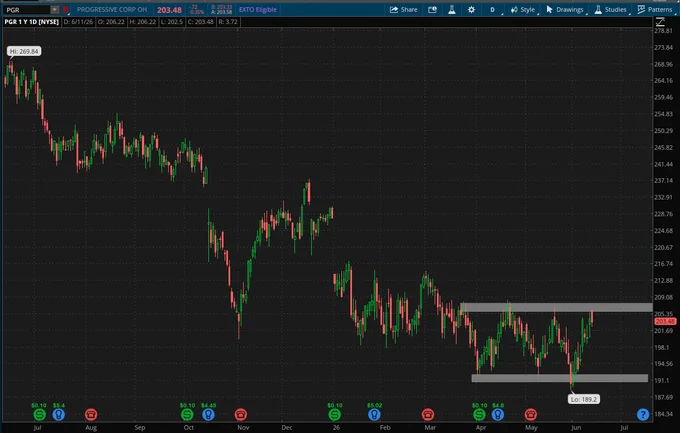The height and width of the screenshot is (433, 680).
Task: Click the October $0.10 dividend icon
Action: tap(187, 414)
